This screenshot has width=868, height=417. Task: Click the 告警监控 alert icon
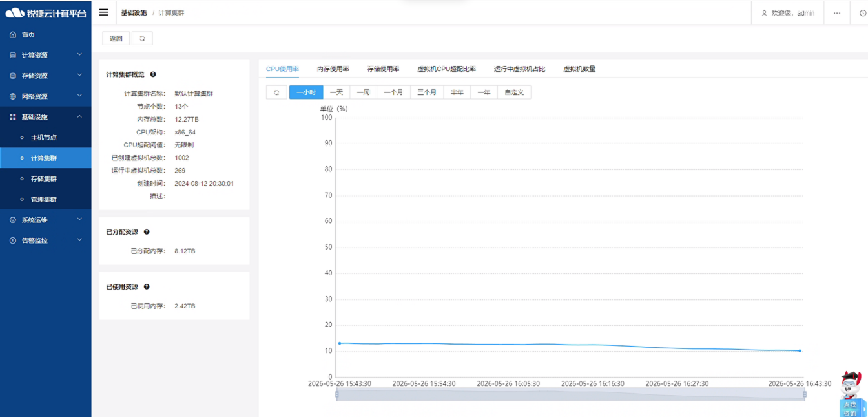[x=13, y=241]
